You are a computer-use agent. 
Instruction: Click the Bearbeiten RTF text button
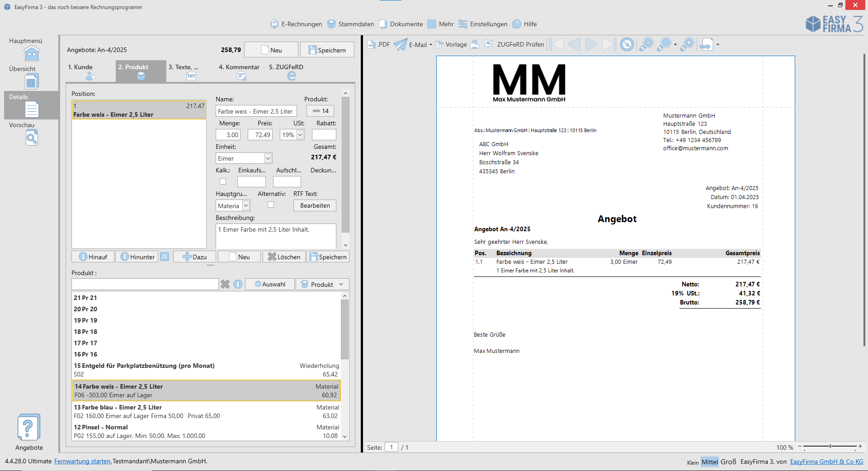click(x=315, y=205)
